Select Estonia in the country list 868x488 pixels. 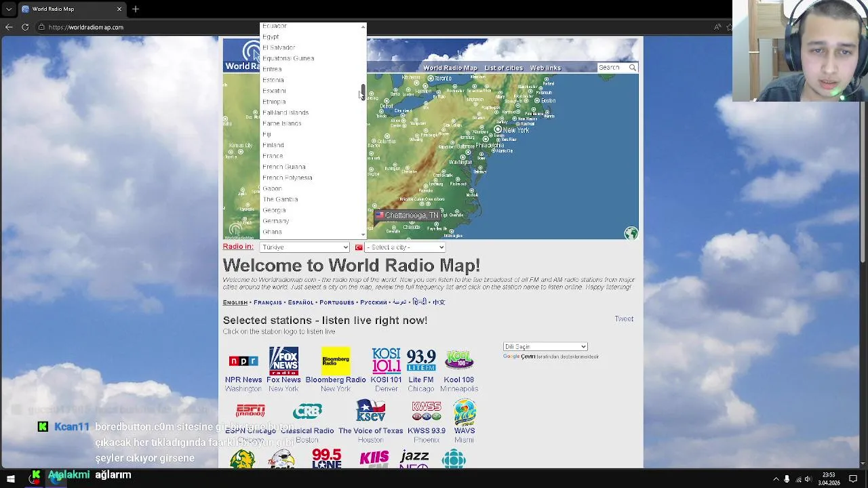click(x=273, y=80)
